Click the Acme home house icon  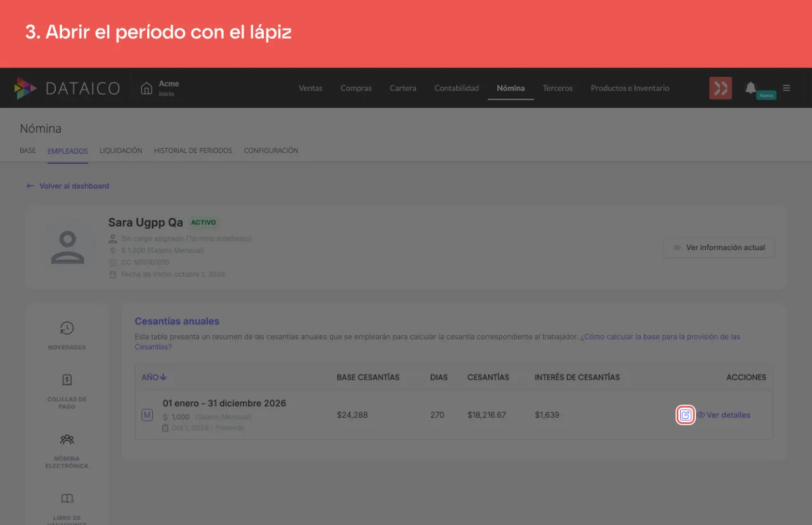coord(147,88)
